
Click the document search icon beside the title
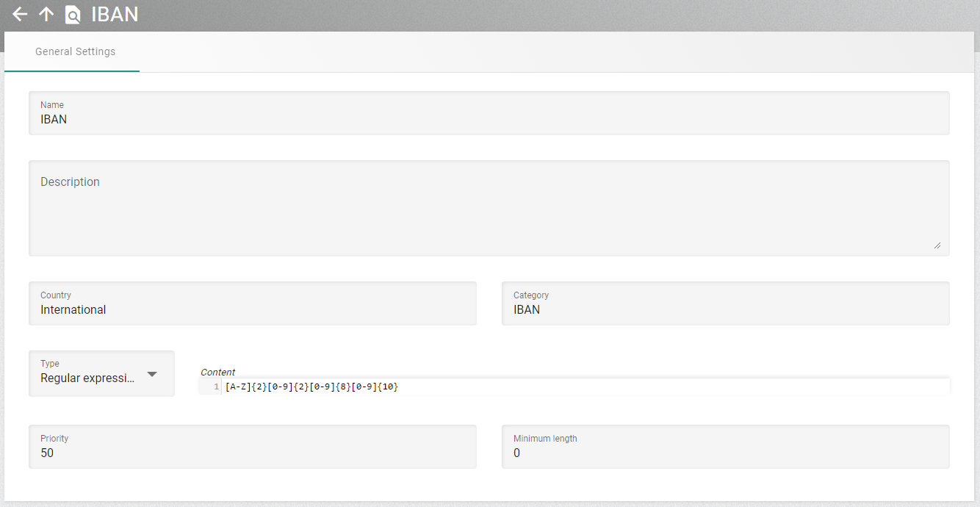click(x=73, y=15)
